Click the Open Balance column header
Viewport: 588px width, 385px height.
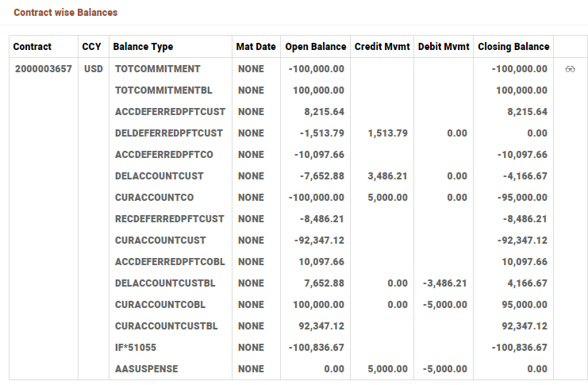point(316,47)
